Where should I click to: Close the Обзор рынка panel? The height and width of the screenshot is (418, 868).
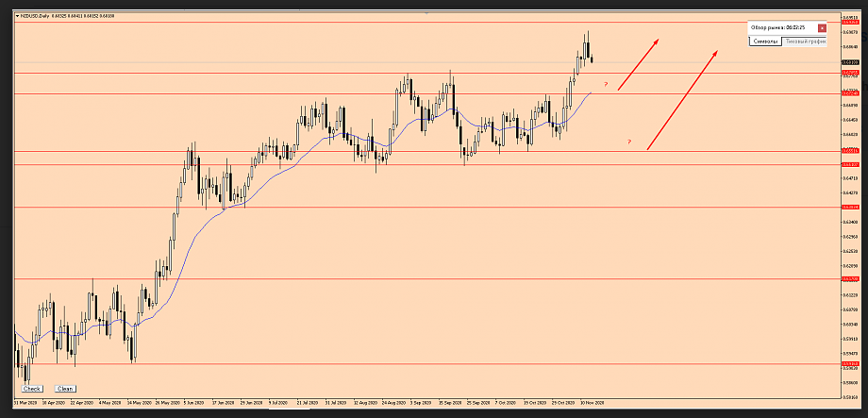coord(821,28)
